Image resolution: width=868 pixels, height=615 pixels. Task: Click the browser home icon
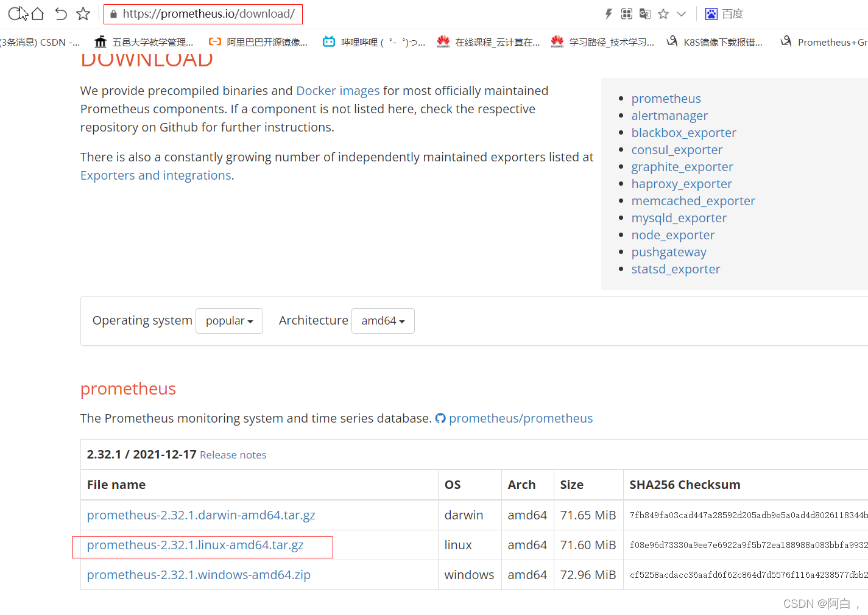[37, 13]
